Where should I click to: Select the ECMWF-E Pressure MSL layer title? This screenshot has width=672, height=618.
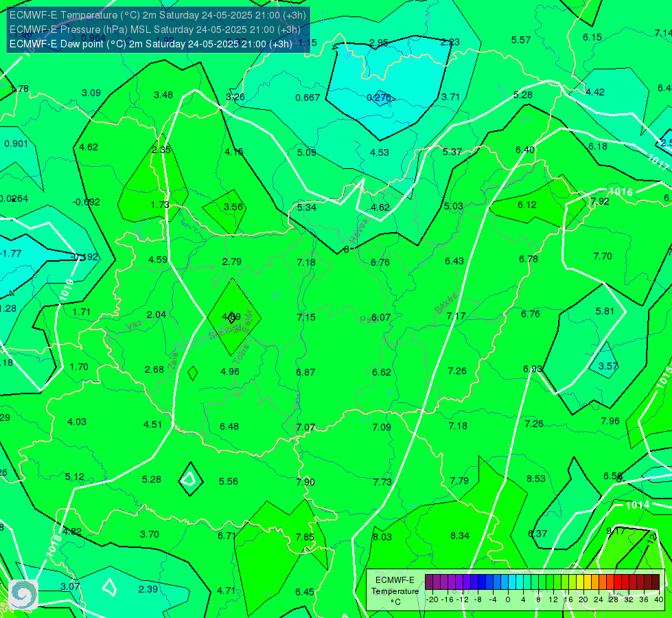pyautogui.click(x=154, y=30)
